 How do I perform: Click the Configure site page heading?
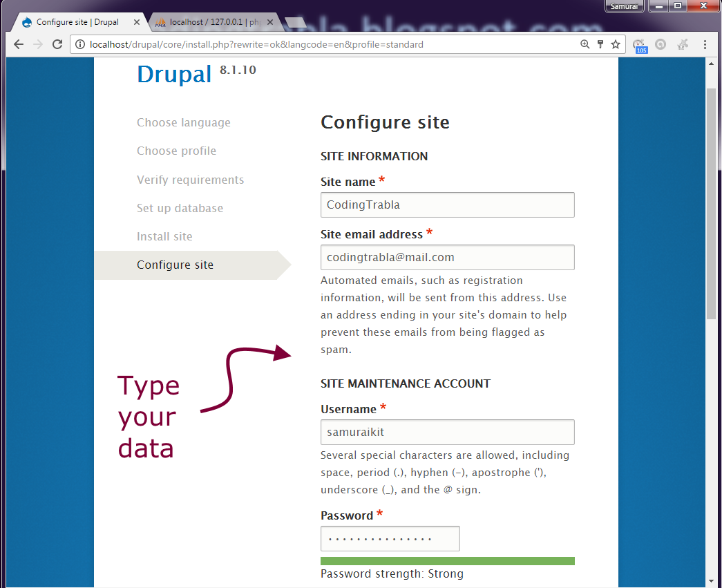(385, 122)
